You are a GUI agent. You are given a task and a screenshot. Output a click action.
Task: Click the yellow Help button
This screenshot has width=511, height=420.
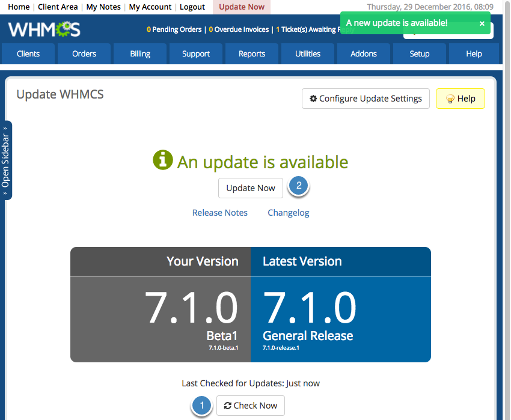coord(460,99)
